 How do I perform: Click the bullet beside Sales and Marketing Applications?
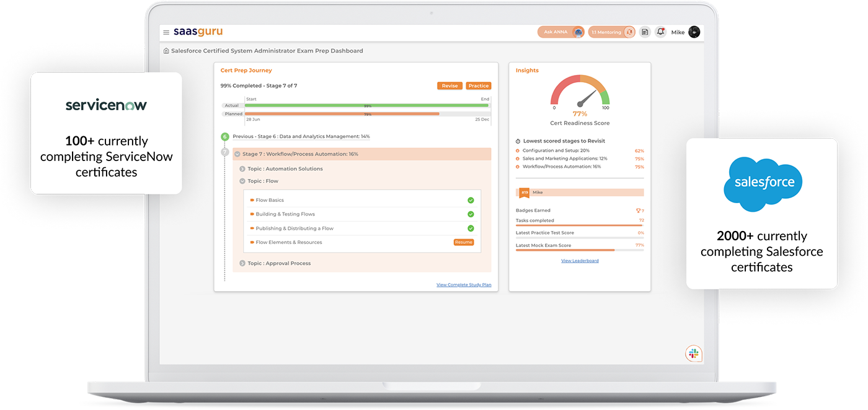[x=518, y=159]
